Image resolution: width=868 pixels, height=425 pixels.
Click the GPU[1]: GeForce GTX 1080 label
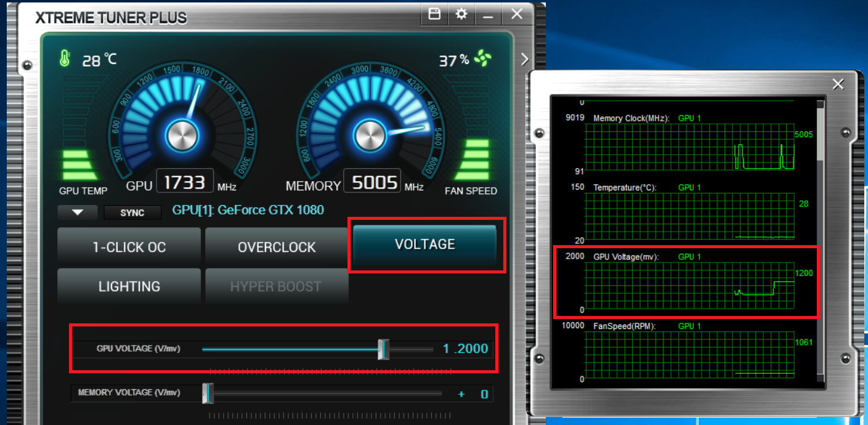[x=248, y=210]
